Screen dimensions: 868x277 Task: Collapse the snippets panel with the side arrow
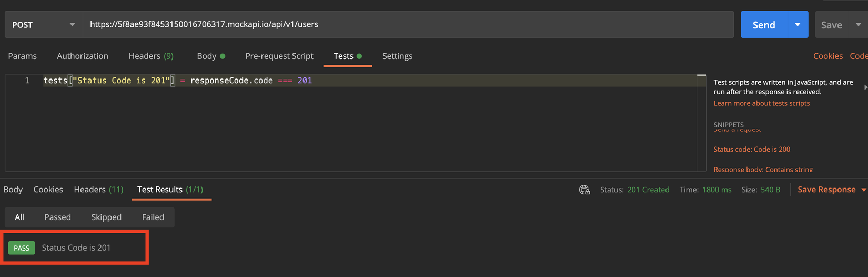[x=865, y=87]
